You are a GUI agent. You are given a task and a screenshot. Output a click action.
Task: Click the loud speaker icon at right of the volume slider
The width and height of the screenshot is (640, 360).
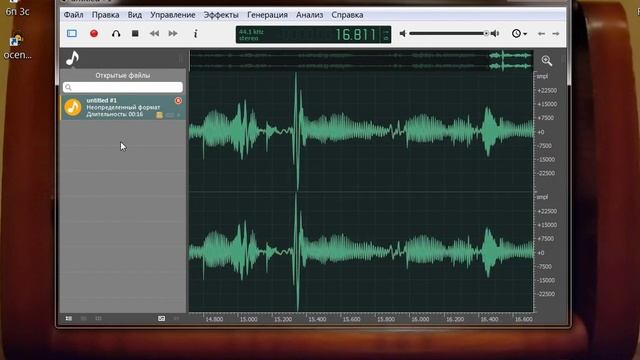click(495, 33)
